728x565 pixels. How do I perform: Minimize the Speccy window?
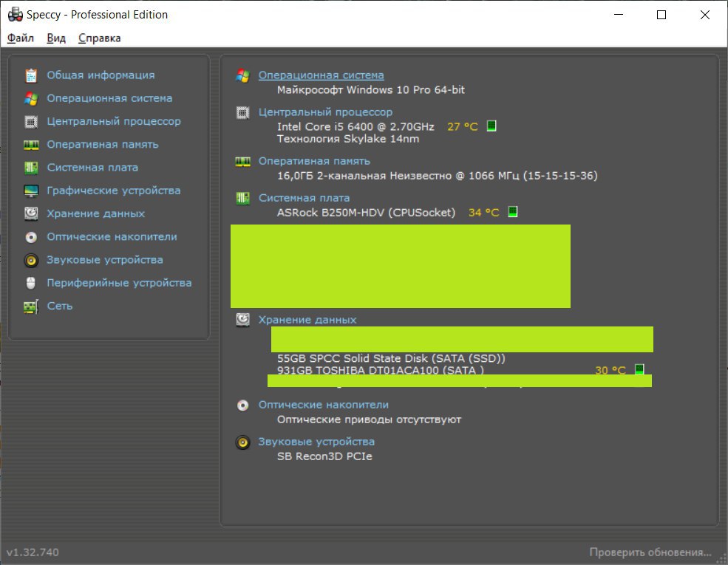[x=619, y=15]
